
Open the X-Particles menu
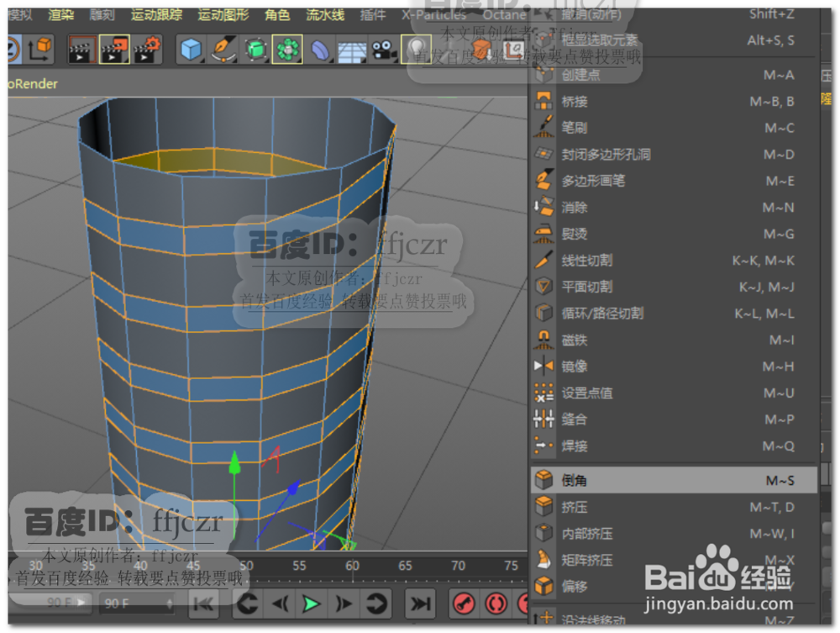[433, 14]
